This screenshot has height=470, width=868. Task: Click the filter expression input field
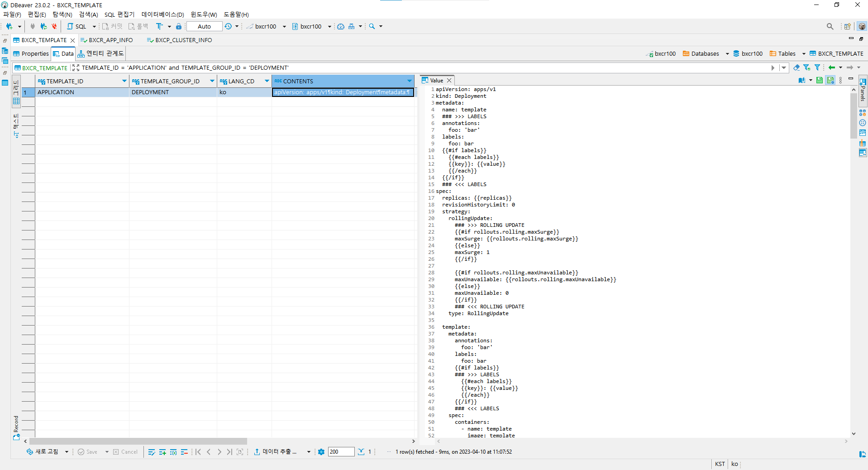(425, 67)
